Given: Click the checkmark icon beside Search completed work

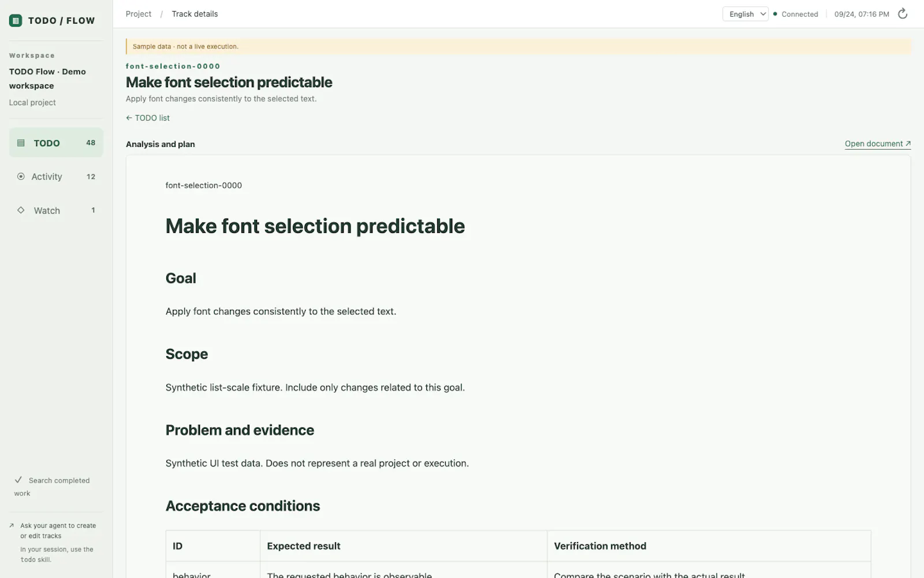Looking at the screenshot, I should [x=18, y=480].
